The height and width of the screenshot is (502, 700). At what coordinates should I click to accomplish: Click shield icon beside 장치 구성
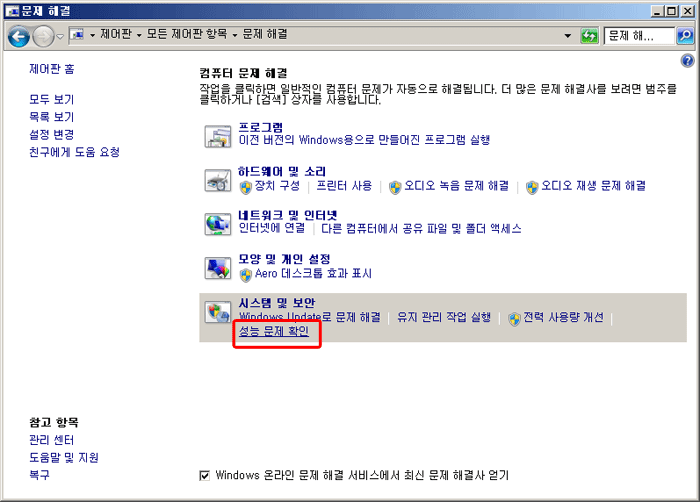click(x=246, y=188)
